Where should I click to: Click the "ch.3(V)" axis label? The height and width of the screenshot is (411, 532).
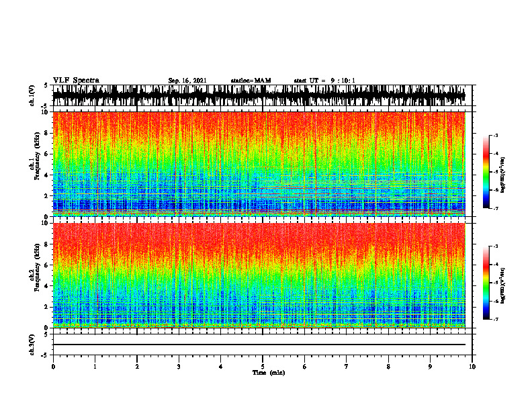32,345
